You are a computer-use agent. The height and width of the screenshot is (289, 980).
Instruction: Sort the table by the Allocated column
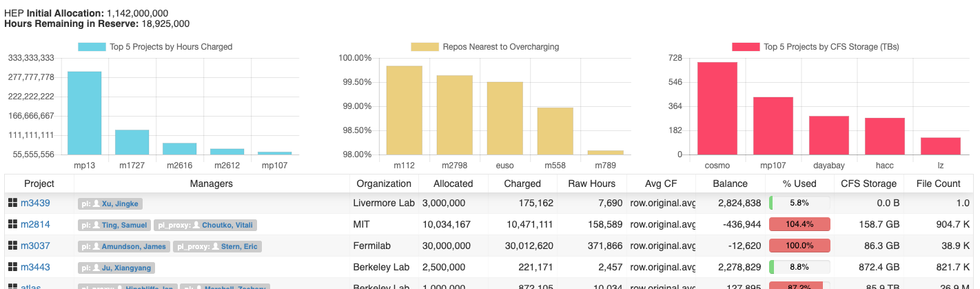click(x=453, y=183)
